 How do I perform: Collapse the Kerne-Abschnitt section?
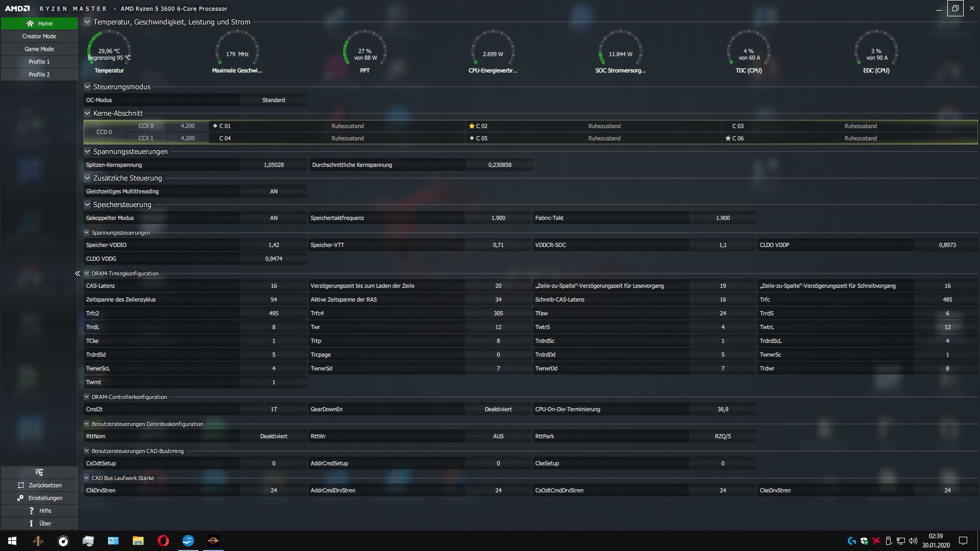(87, 113)
